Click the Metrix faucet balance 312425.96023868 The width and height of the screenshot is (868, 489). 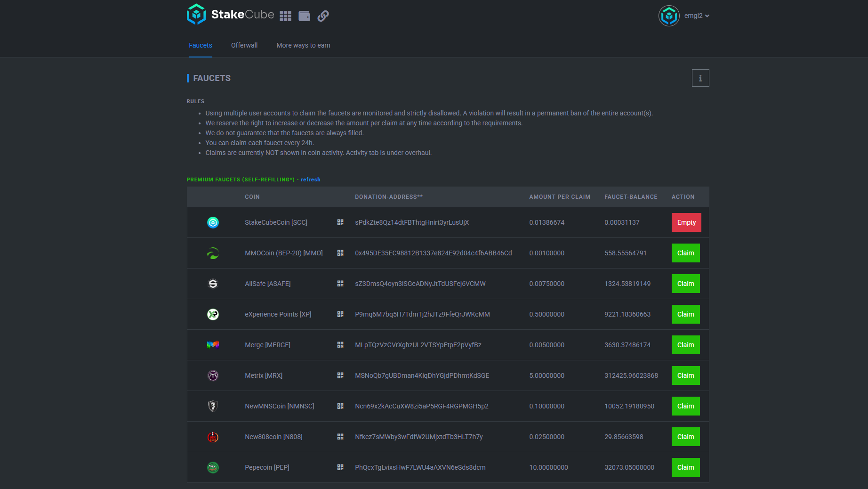tap(631, 375)
